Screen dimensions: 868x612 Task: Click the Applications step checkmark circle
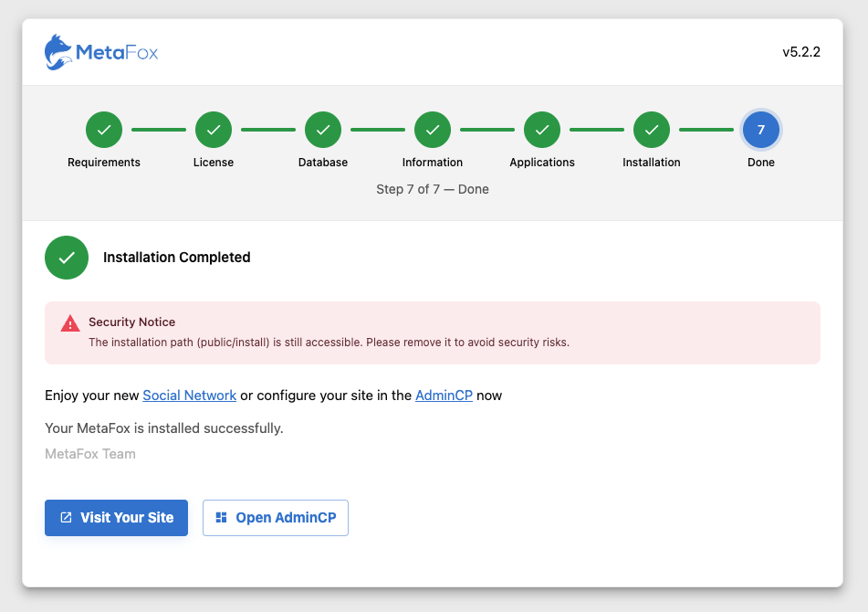coord(542,130)
